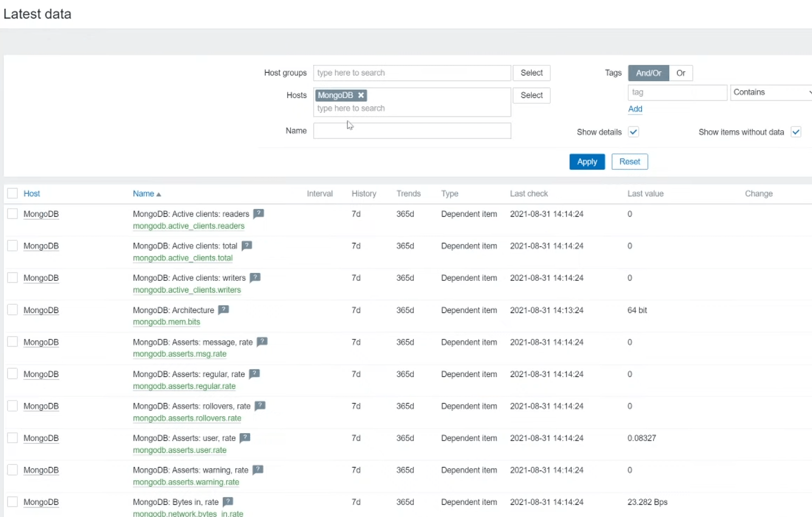
Task: Toggle the Show details checkbox
Action: [x=633, y=132]
